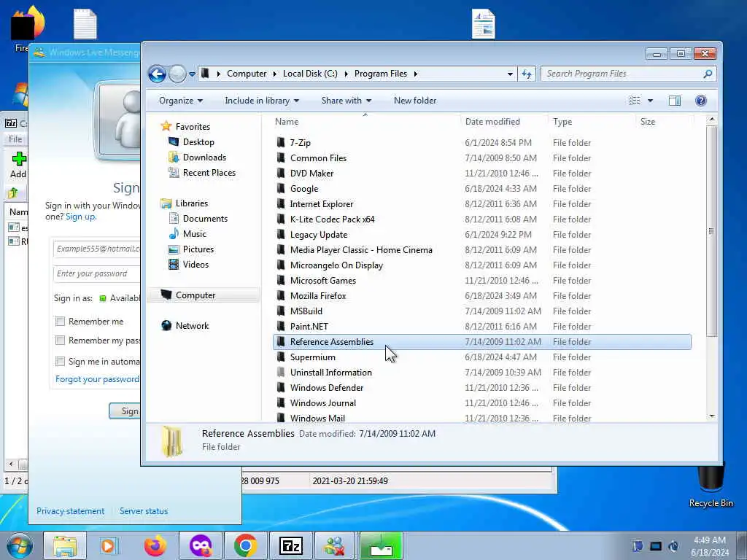This screenshot has width=747, height=560.
Task: Sort by the Name column header
Action: coord(365,122)
